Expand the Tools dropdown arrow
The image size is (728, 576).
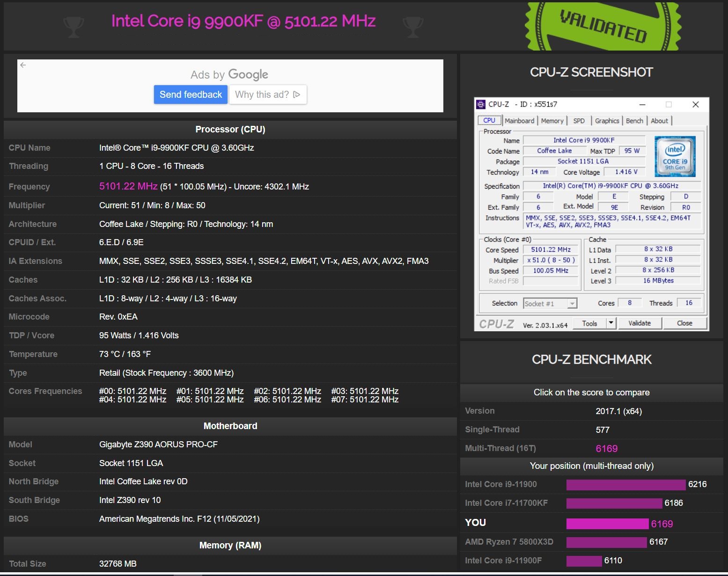point(611,323)
